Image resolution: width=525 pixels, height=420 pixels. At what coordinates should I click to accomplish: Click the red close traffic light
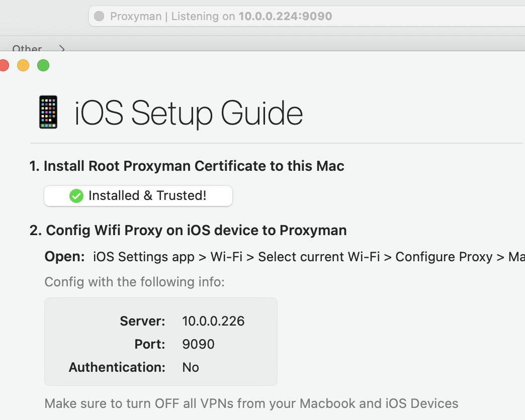[x=4, y=65]
